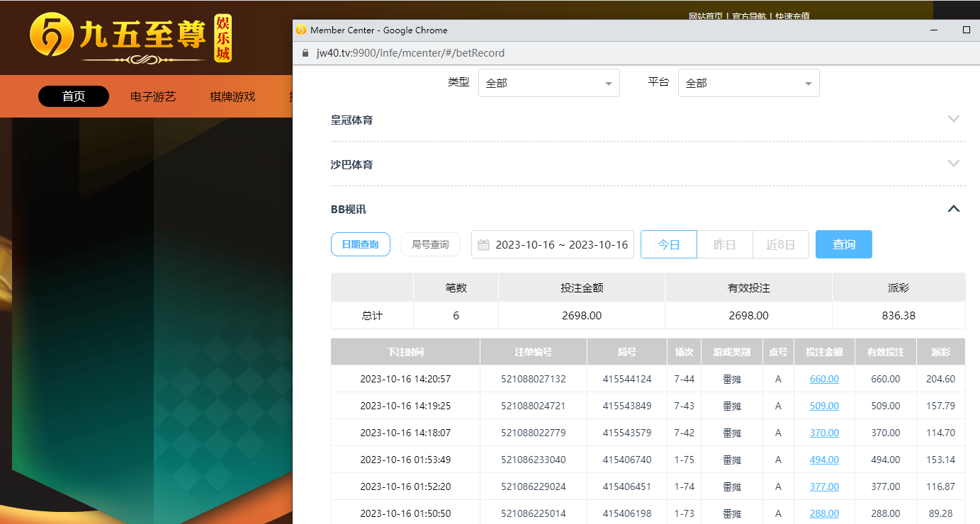Click bet number 521086225014
The width and height of the screenshot is (980, 524).
pyautogui.click(x=534, y=513)
